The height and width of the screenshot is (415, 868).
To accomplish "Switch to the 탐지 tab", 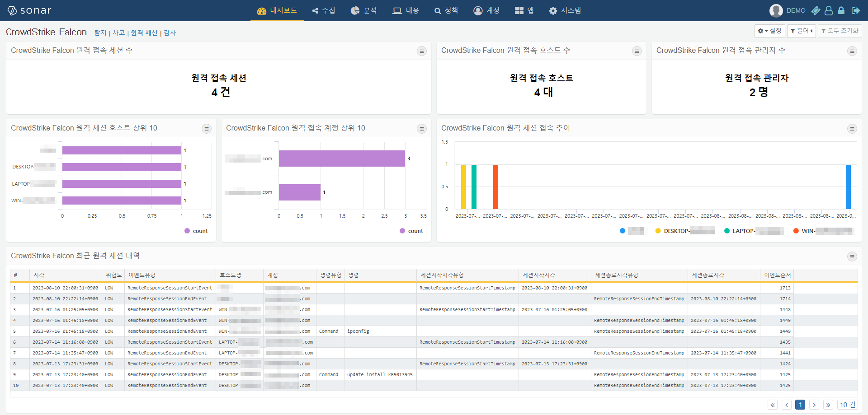I will tap(100, 33).
